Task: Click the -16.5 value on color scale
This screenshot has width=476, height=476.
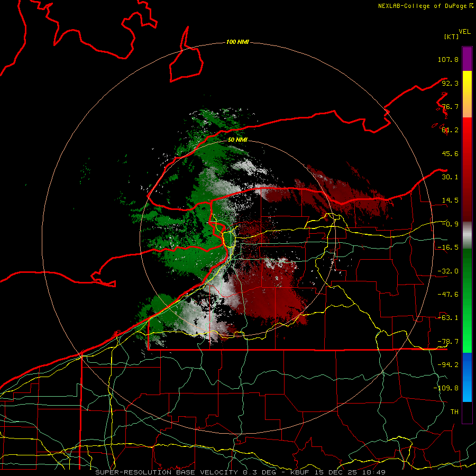Action: (x=448, y=248)
